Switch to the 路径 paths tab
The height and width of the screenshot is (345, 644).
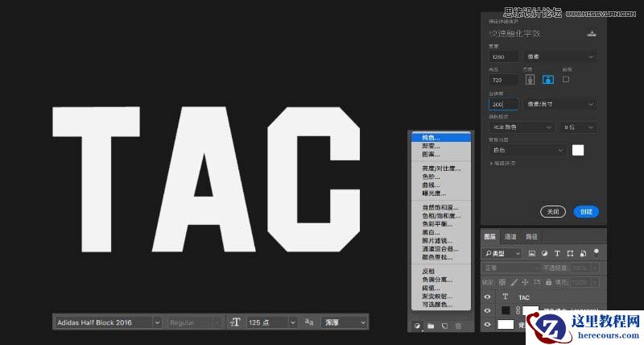pyautogui.click(x=531, y=236)
